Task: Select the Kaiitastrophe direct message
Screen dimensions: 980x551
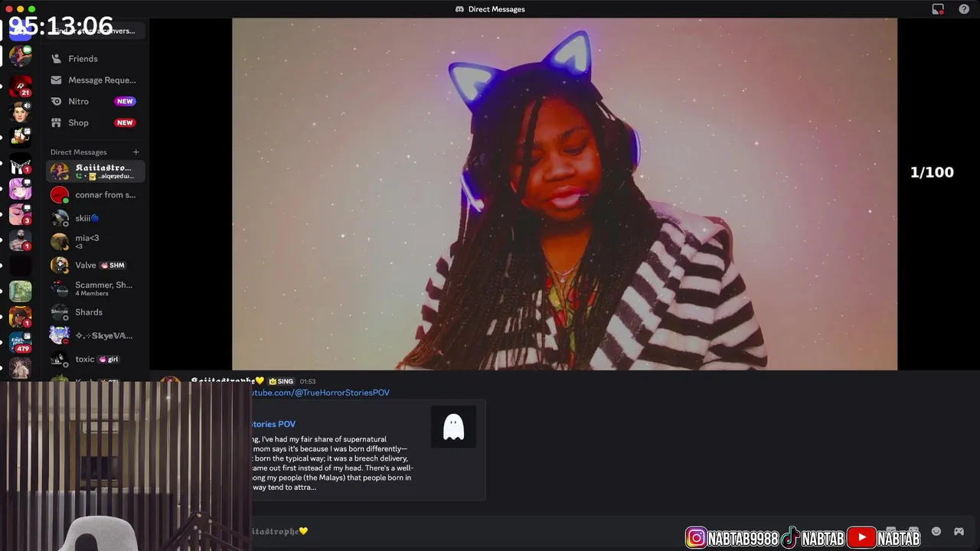Action: 96,171
